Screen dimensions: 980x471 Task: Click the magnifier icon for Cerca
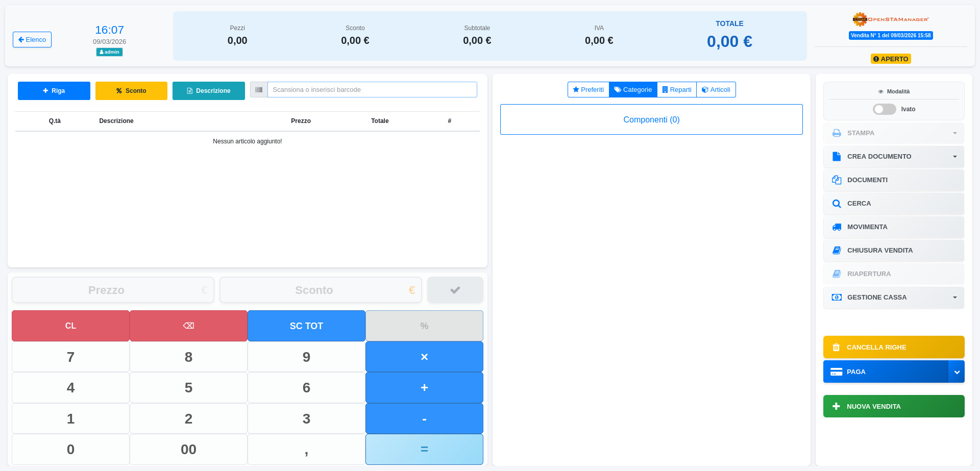(837, 204)
